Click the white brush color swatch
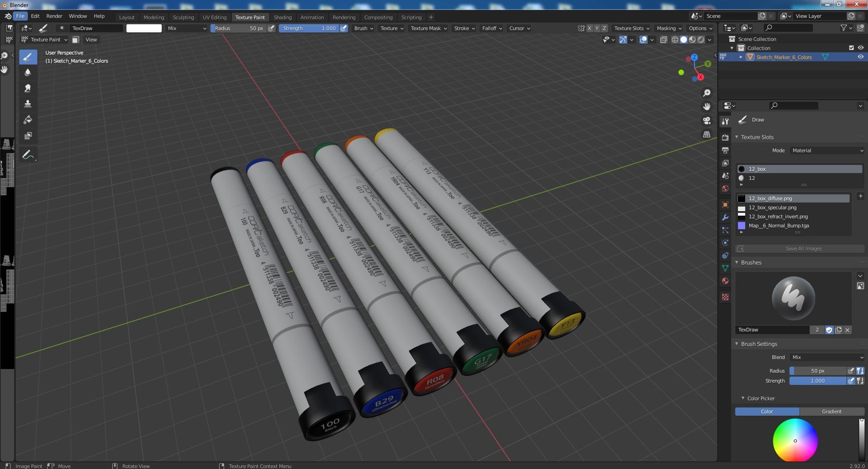Viewport: 868px width, 469px height. (144, 28)
